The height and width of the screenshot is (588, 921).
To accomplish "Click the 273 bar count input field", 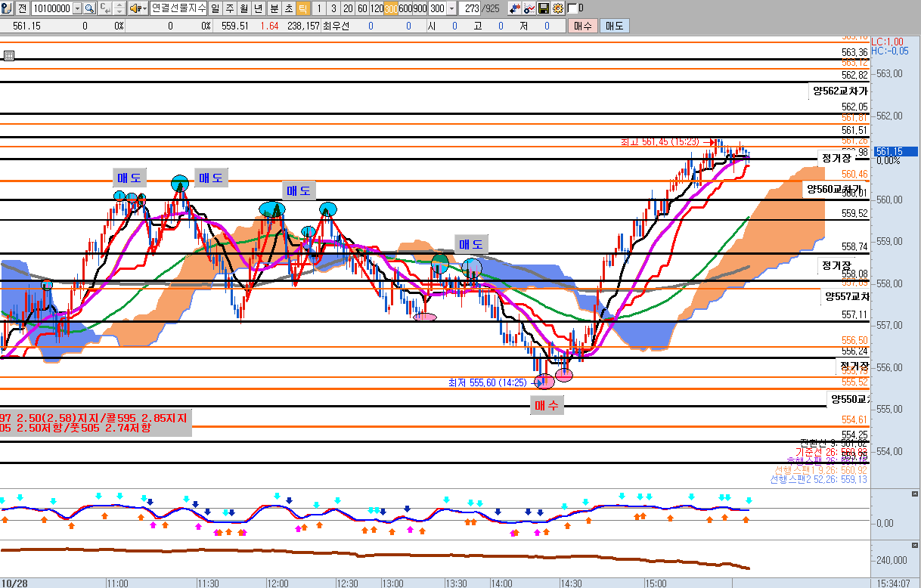I will [x=471, y=8].
